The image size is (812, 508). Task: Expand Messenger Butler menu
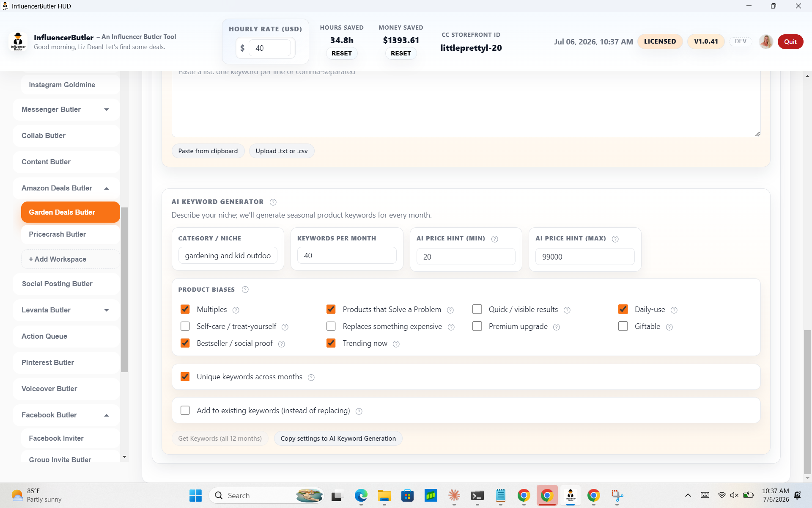point(66,110)
